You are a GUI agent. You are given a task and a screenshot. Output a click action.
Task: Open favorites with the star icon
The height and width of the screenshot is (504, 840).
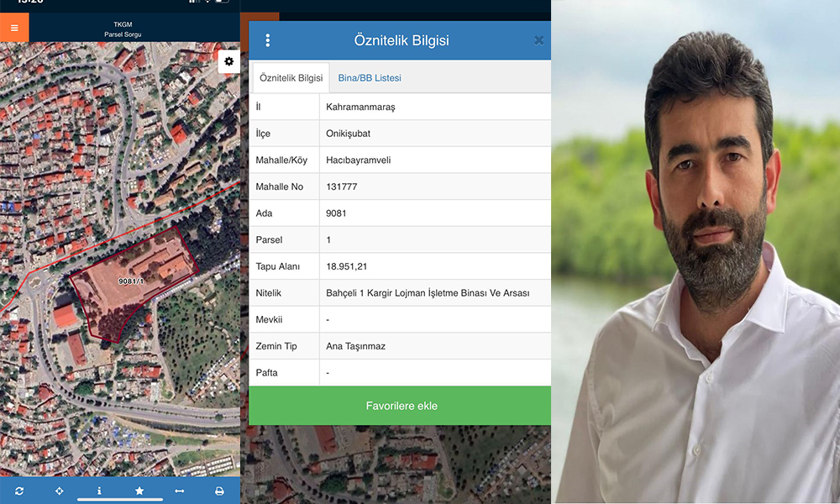click(139, 491)
